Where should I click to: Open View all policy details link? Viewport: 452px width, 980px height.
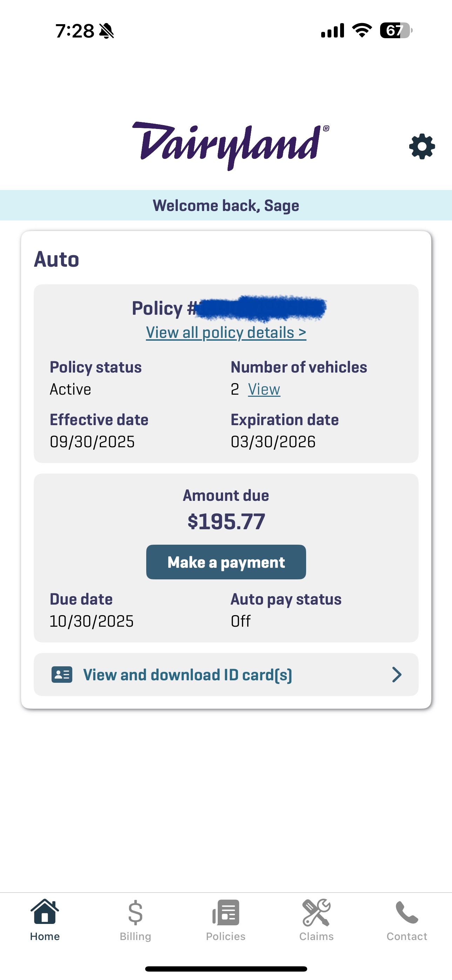tap(226, 333)
